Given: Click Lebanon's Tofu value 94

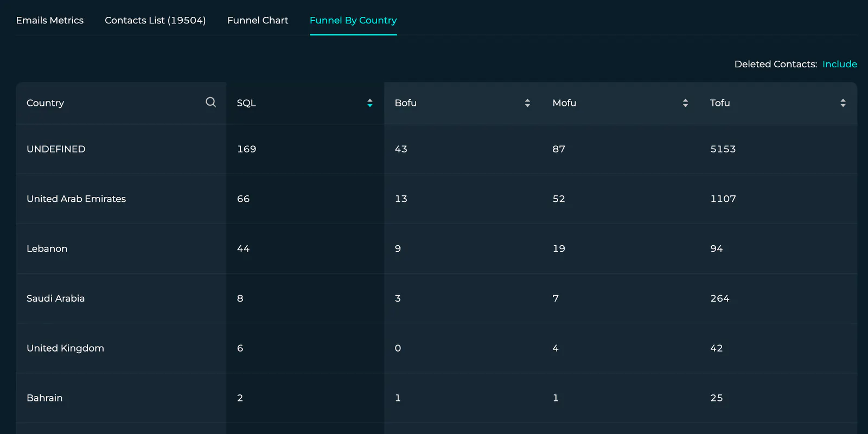Looking at the screenshot, I should 717,248.
